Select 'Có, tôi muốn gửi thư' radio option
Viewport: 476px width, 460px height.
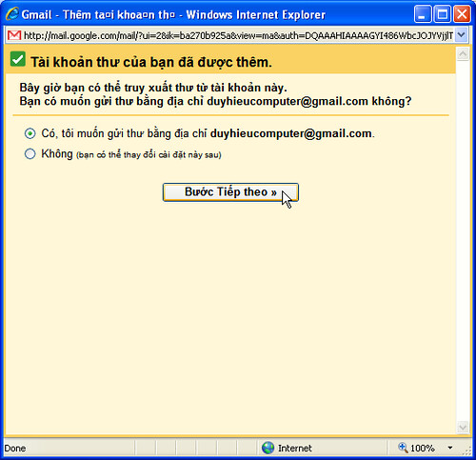pos(30,133)
